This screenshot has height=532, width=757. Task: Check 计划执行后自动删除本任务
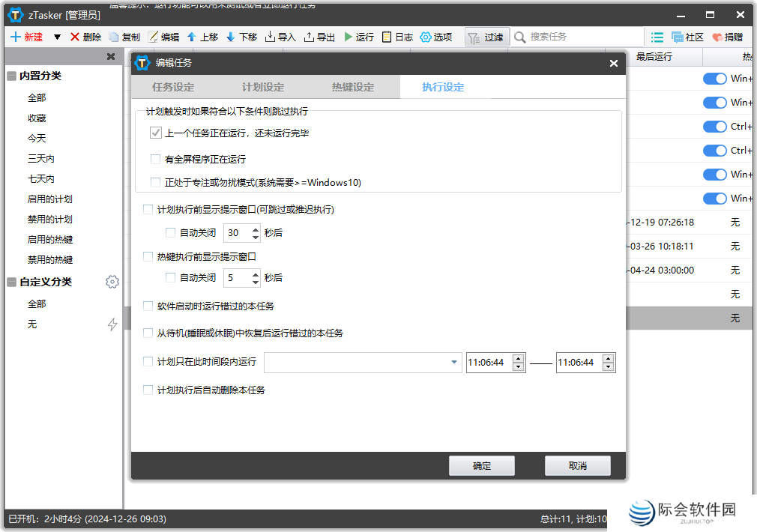pyautogui.click(x=148, y=390)
